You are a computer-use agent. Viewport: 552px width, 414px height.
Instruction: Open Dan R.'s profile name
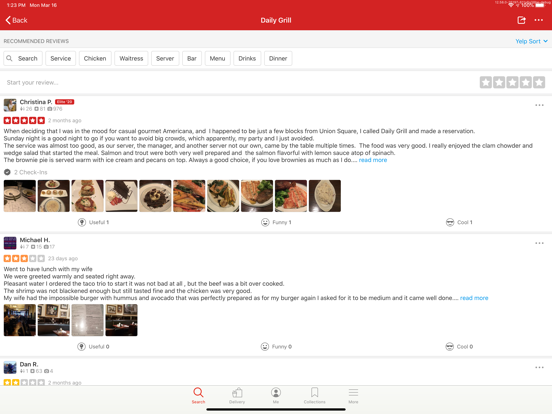[29, 364]
